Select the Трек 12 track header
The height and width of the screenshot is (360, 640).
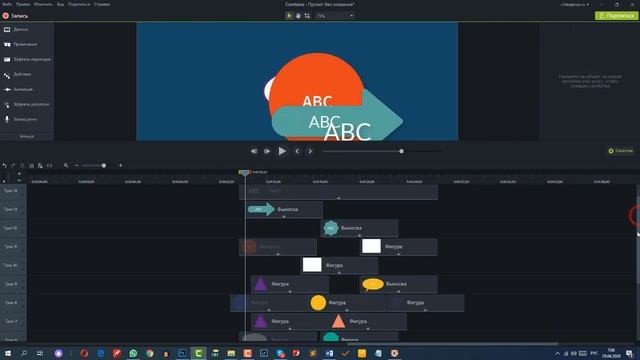13,228
